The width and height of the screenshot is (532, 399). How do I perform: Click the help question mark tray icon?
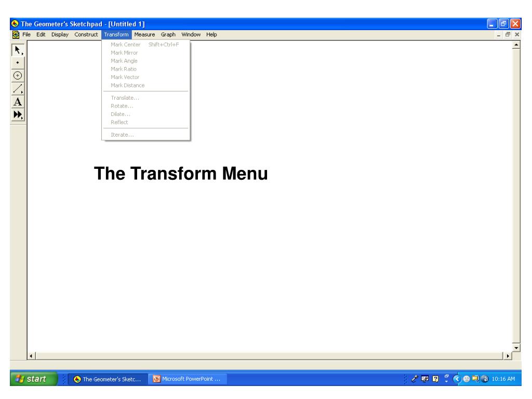coord(436,379)
